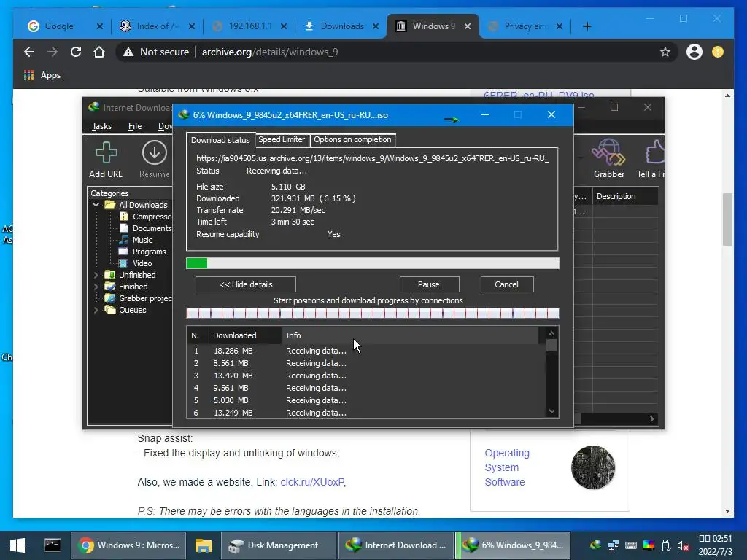This screenshot has width=747, height=560.
Task: Switch to the Downloads tab
Action: click(x=342, y=26)
